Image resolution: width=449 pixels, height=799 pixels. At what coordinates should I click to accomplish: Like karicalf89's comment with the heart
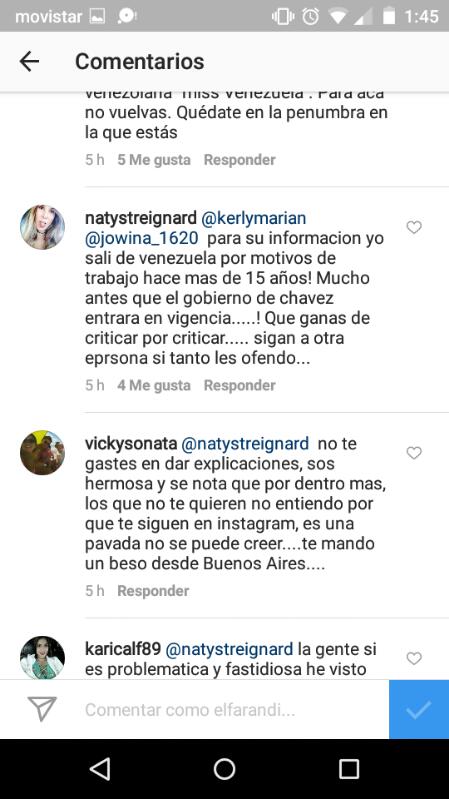point(414,658)
